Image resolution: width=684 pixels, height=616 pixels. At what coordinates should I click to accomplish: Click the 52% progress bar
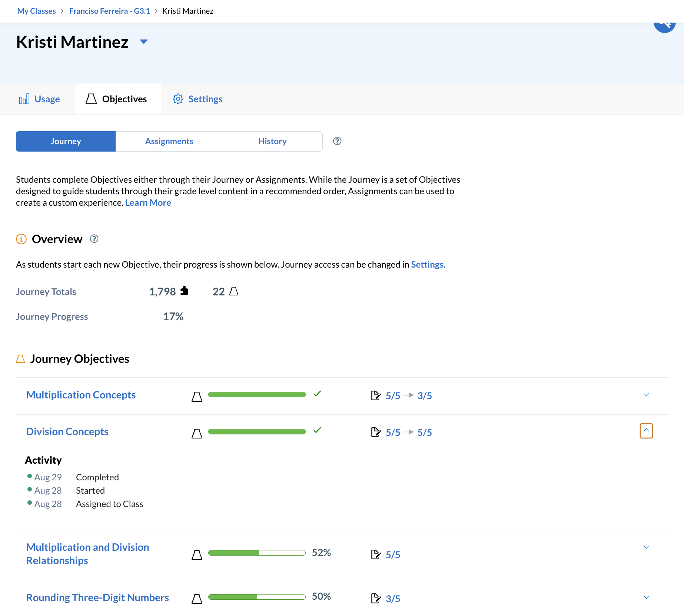pos(257,553)
